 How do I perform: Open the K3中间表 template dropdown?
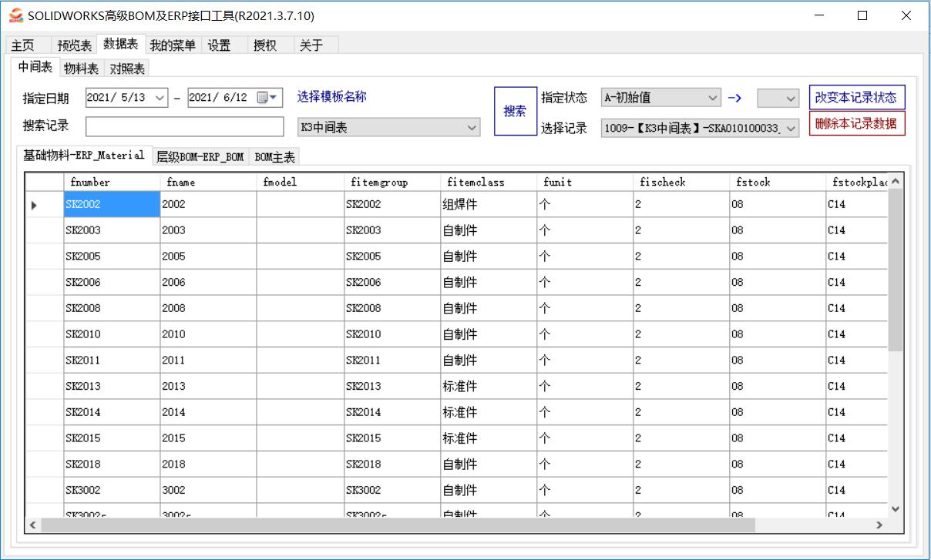tap(472, 128)
